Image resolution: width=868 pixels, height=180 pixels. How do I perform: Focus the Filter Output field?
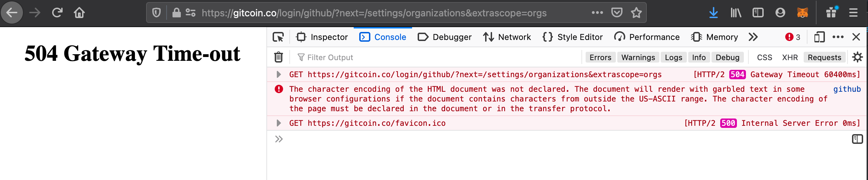click(x=438, y=57)
